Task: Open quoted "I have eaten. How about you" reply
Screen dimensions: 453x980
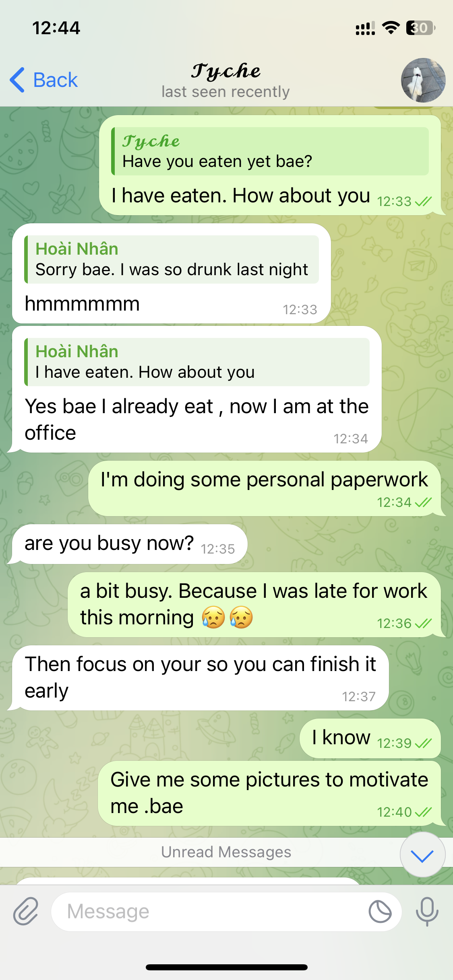Action: click(197, 362)
